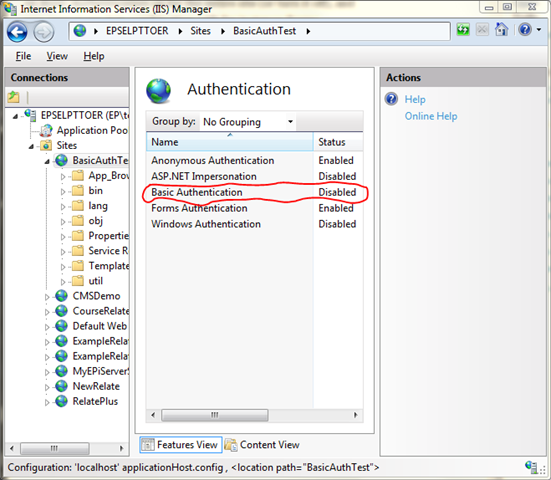Select Windows Authentication row
Screen dimensions: 551x480
[x=255, y=224]
